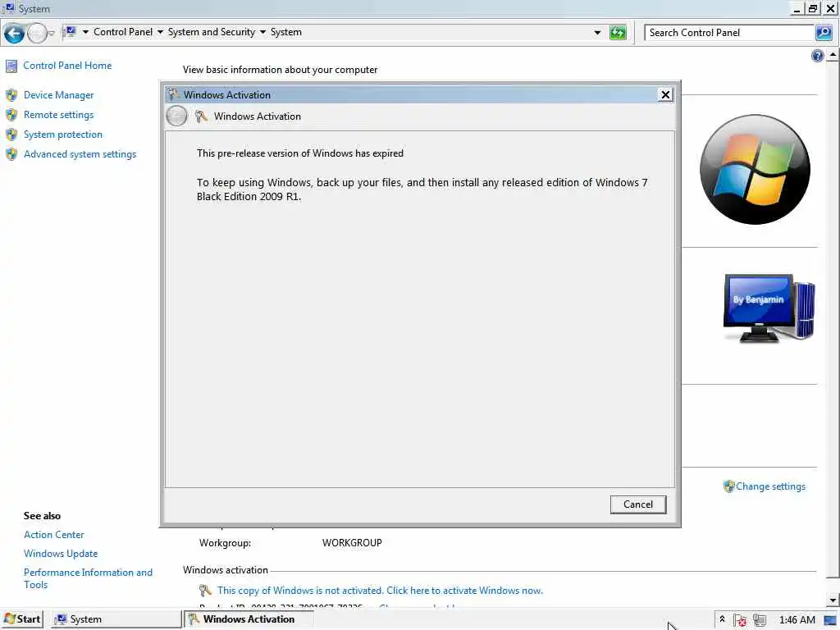This screenshot has width=840, height=630.
Task: Close the Windows Activation dialog
Action: tap(664, 95)
